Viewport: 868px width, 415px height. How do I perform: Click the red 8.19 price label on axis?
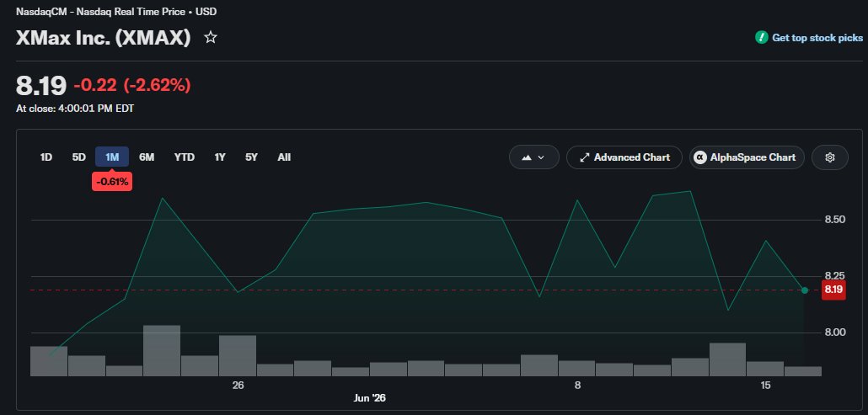point(833,290)
